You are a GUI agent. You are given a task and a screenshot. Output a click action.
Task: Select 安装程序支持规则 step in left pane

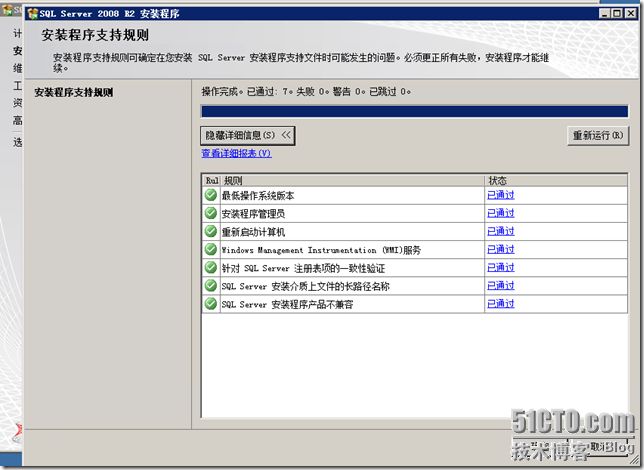tap(74, 92)
